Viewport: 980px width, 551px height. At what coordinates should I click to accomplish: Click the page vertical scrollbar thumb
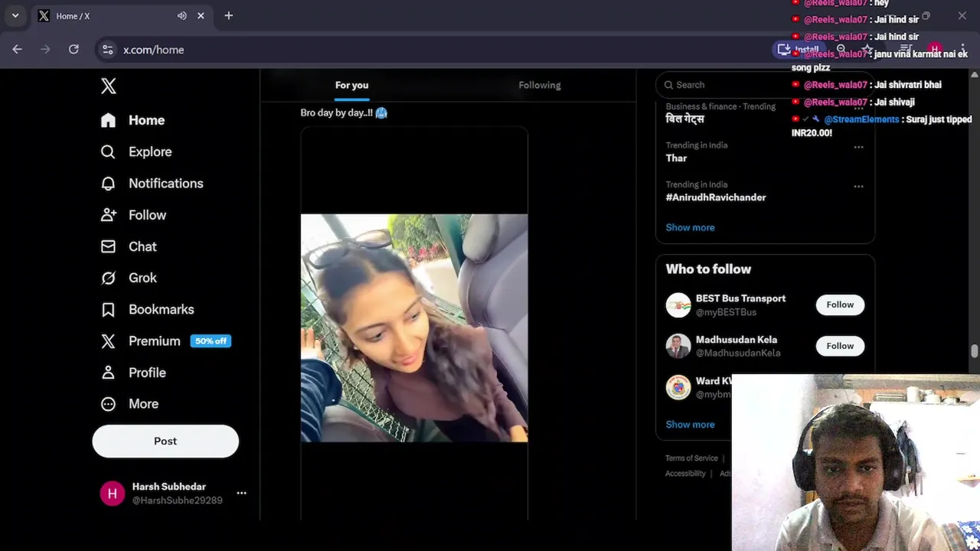(x=974, y=351)
